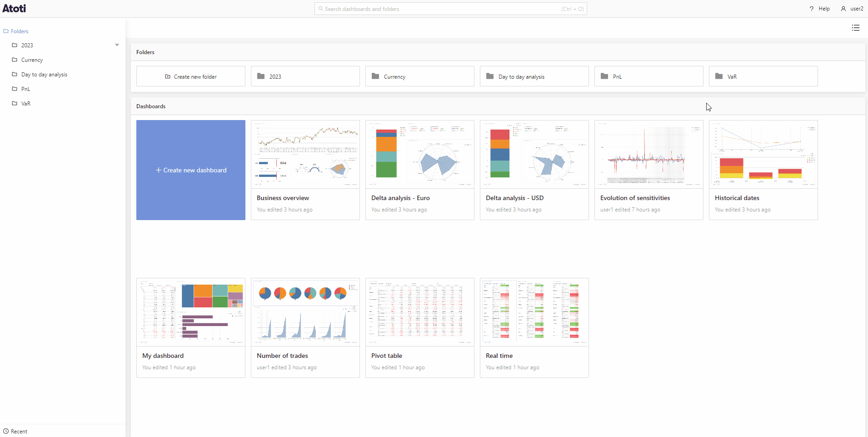Open the Pivot table dashboard thumbnail
Screen dimensions: 868x437
[420, 312]
